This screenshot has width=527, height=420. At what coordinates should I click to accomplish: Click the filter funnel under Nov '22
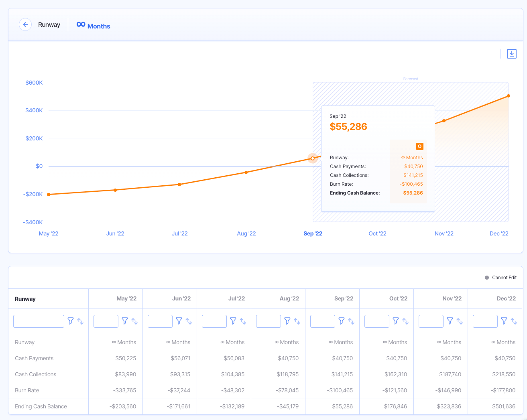point(450,321)
